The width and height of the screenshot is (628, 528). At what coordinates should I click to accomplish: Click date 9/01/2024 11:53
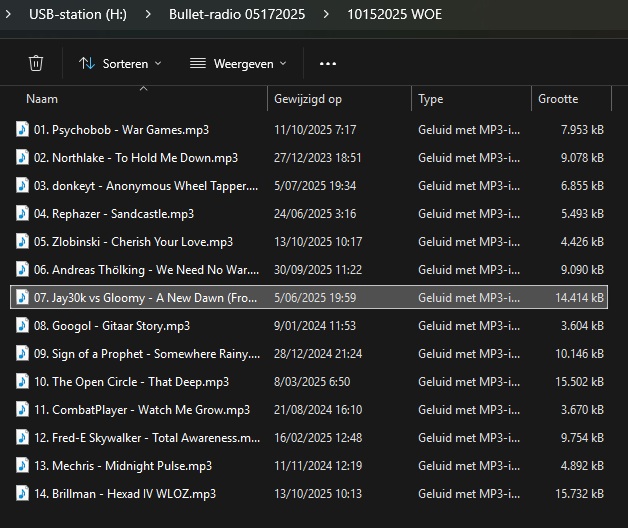click(x=315, y=326)
